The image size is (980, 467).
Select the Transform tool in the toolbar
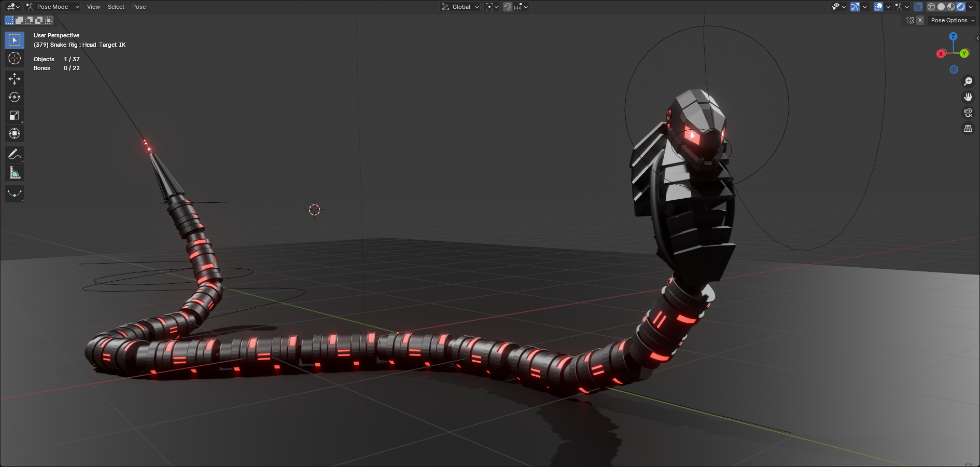14,133
